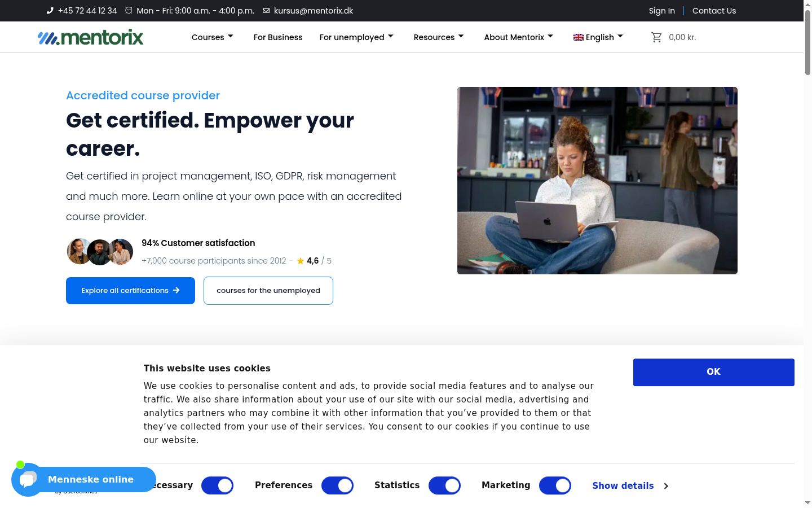Viewport: 812px width, 508px height.
Task: Click the kursus@mentorix.dk email address
Action: 314,11
